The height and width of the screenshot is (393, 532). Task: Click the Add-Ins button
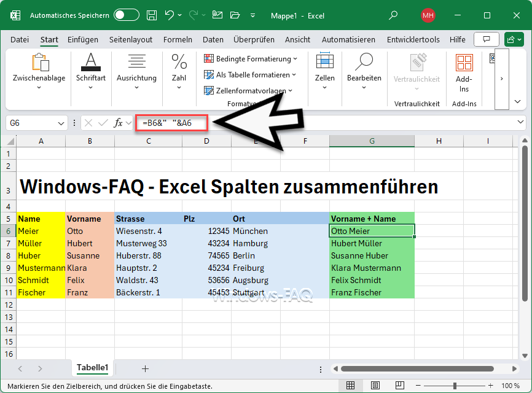pos(464,74)
